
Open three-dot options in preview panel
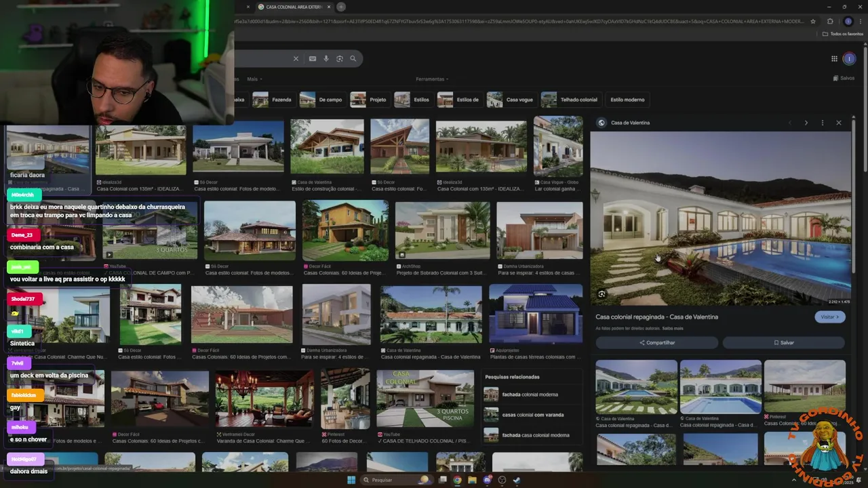point(823,123)
